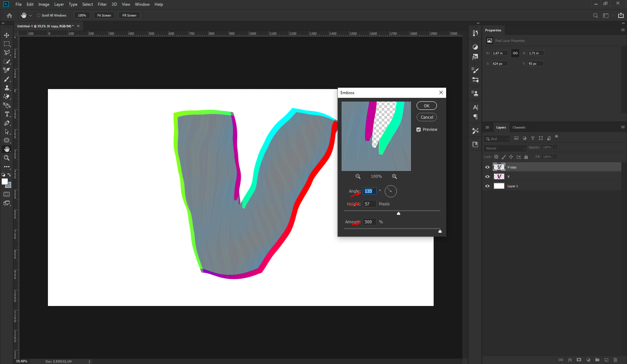Select the Eyedropper tool
This screenshot has width=627, height=364.
(7, 70)
